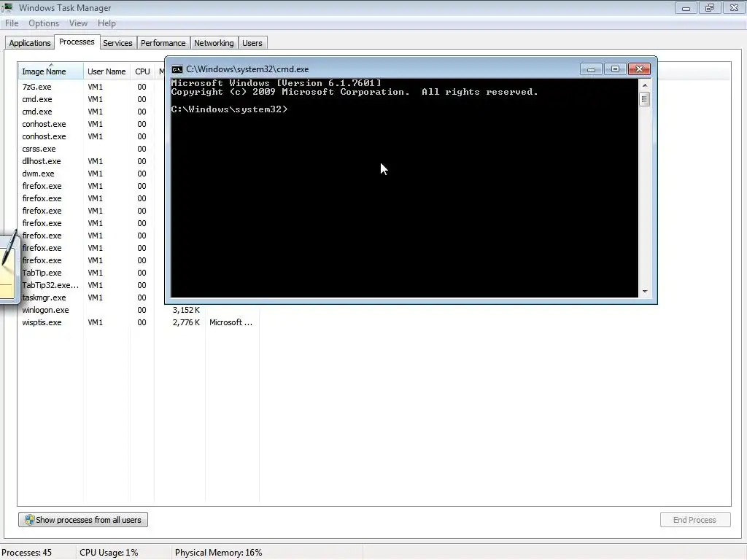Select the second cmd.exe process row
Viewport: 747px width, 560px height.
(x=37, y=112)
